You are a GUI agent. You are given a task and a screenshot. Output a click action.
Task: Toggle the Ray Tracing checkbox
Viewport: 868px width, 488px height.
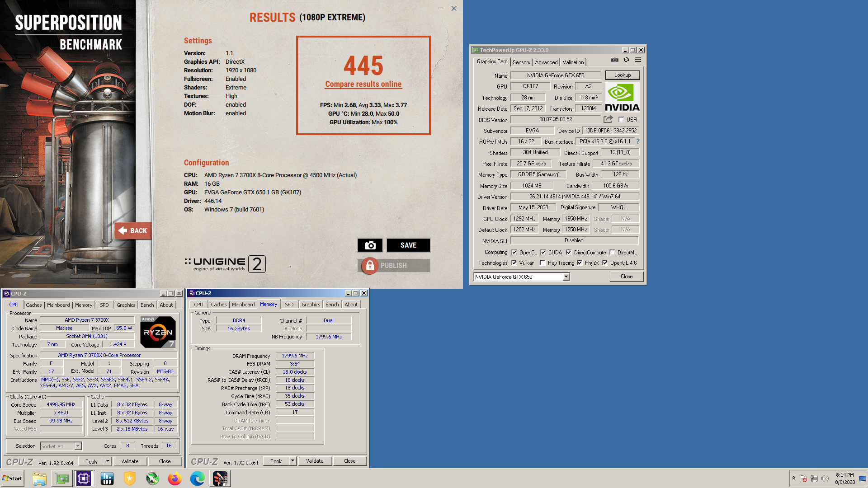click(x=542, y=263)
